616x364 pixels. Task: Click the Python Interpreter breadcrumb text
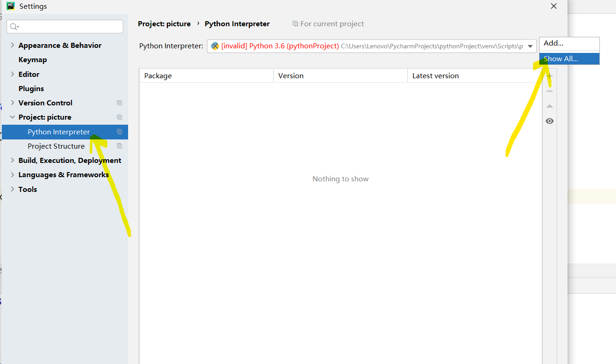click(237, 23)
